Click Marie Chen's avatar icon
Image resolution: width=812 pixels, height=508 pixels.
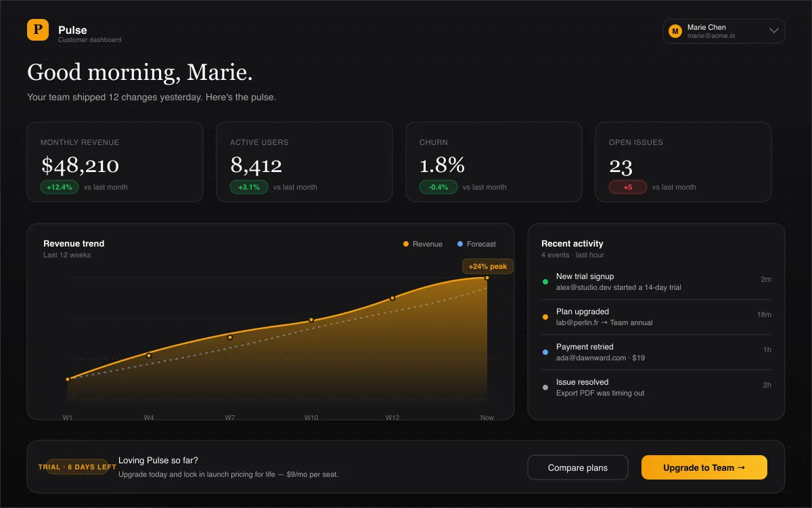[x=675, y=31]
